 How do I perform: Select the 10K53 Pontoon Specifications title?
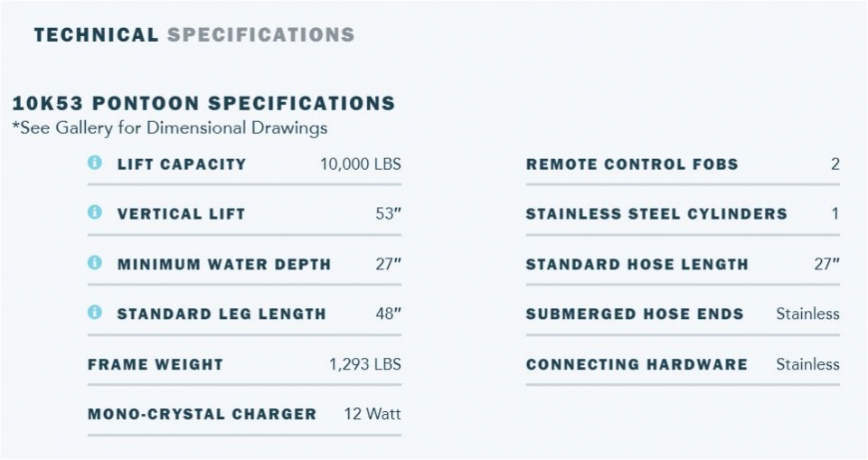click(203, 103)
